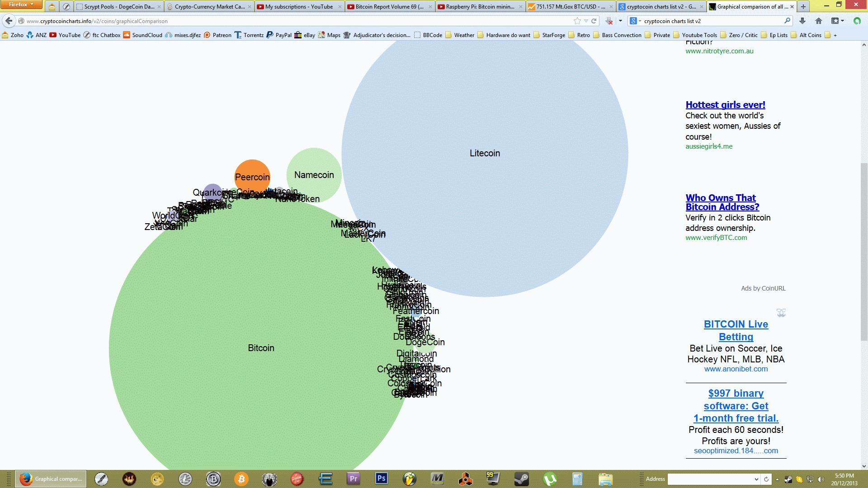This screenshot has width=868, height=488.
Task: Switch to Crypto-Currency Market Cap tab
Action: point(209,7)
